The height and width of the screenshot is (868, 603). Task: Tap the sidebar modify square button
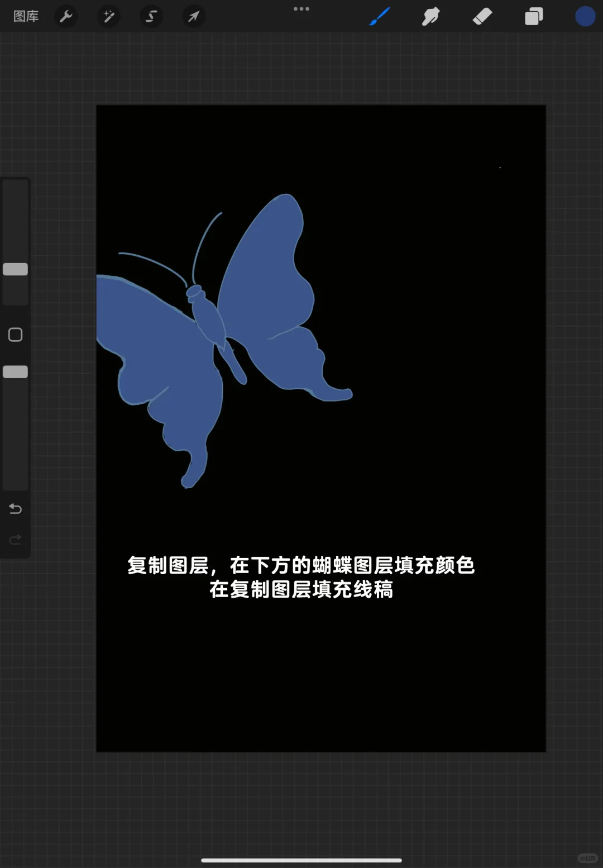[x=15, y=334]
